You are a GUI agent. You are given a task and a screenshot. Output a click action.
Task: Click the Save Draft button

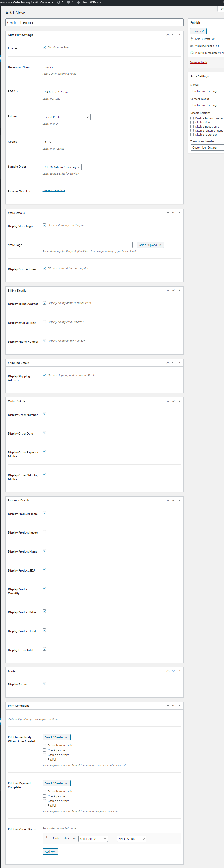(198, 31)
